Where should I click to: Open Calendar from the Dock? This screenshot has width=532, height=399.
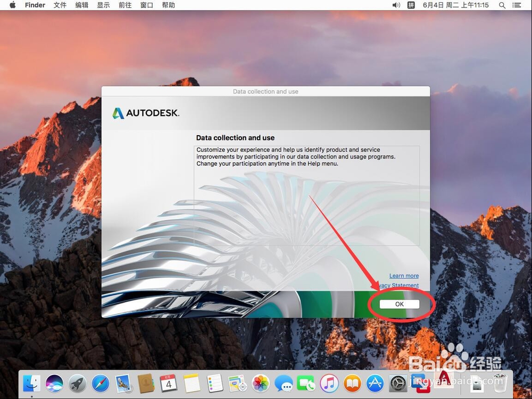(169, 384)
